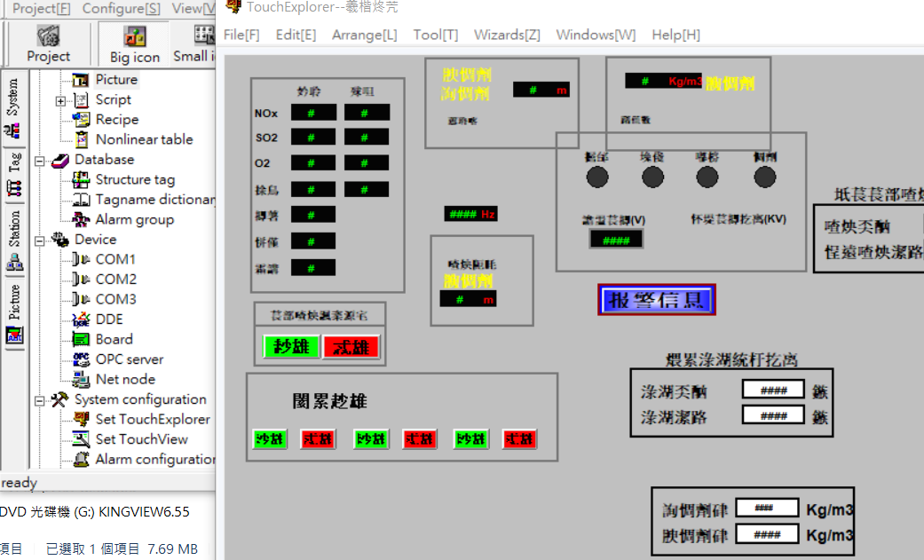Collapse the Database tree node
924x560 pixels.
tap(40, 161)
